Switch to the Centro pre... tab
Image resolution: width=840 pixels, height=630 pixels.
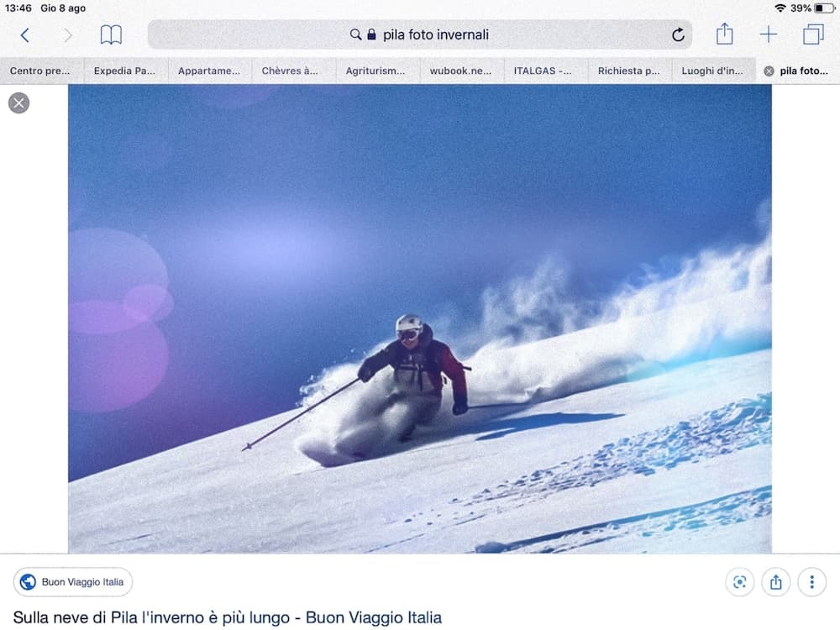pyautogui.click(x=42, y=71)
